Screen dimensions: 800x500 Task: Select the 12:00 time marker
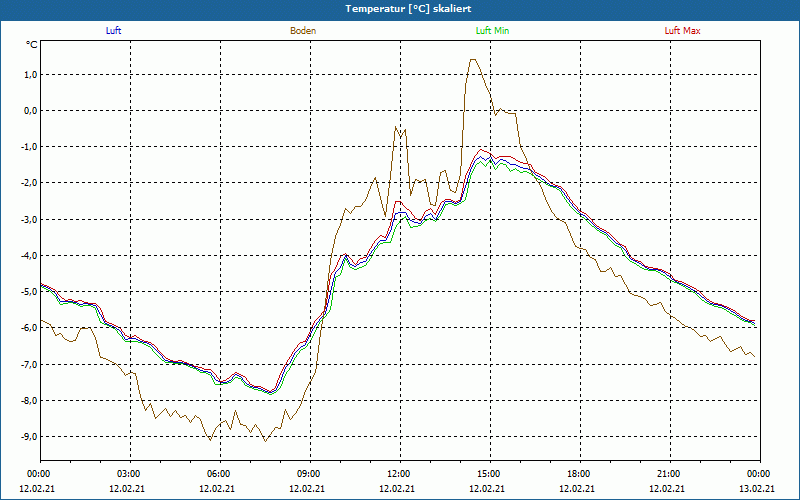pyautogui.click(x=399, y=474)
